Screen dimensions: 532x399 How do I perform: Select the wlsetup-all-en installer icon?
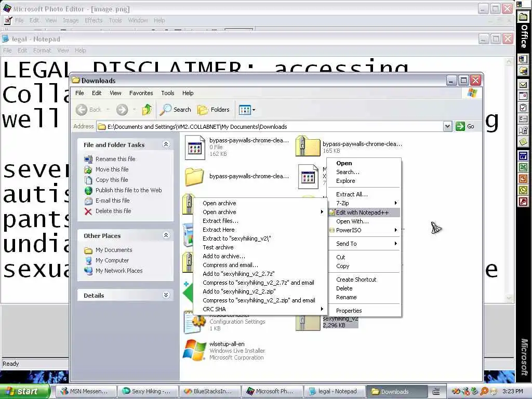[x=194, y=350]
